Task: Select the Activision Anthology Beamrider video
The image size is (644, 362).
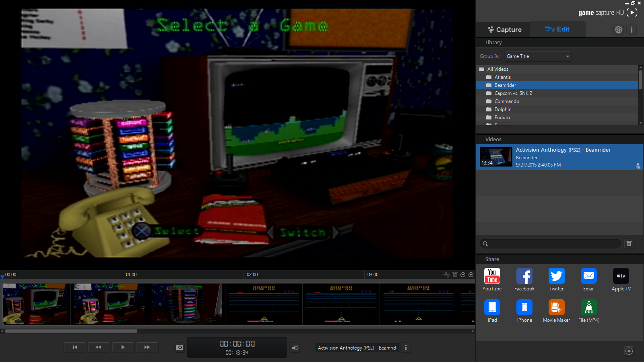Action: point(559,157)
